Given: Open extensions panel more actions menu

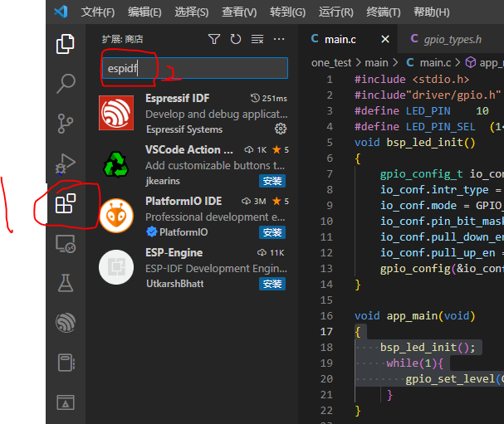Looking at the screenshot, I should point(279,39).
